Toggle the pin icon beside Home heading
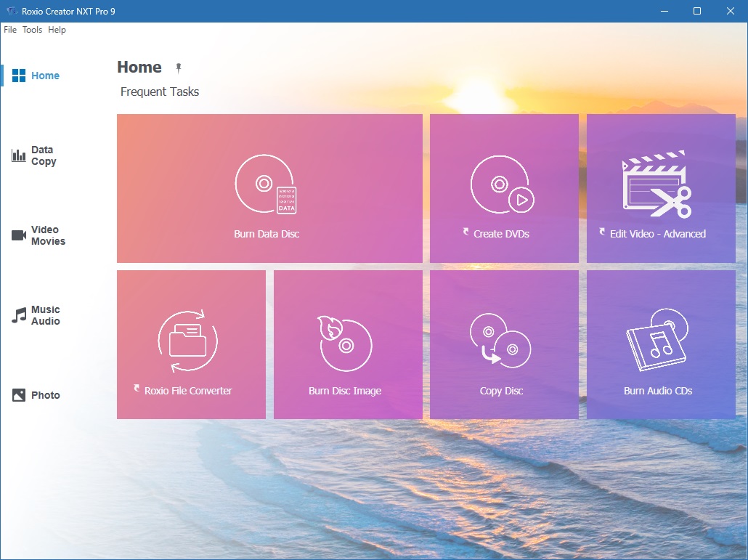This screenshot has height=560, width=748. tap(179, 68)
